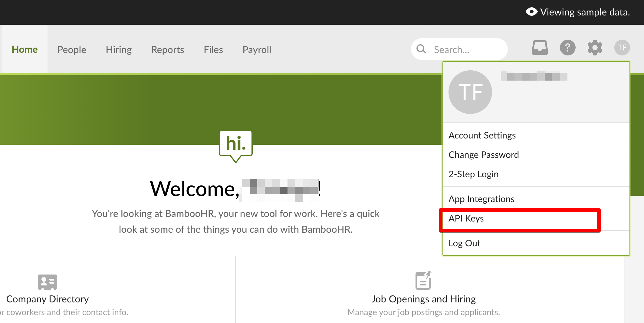Viewport: 644px width, 323px height.
Task: Click Log Out in user menu
Action: (464, 243)
